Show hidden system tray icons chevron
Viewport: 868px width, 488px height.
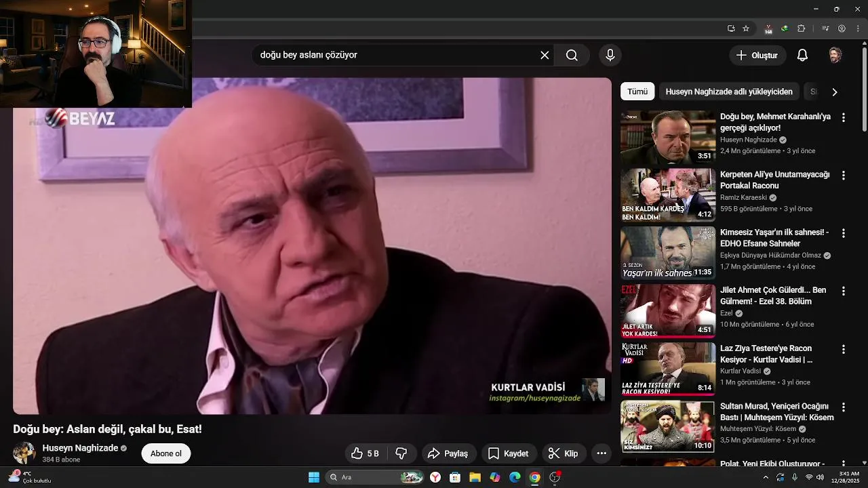(766, 477)
